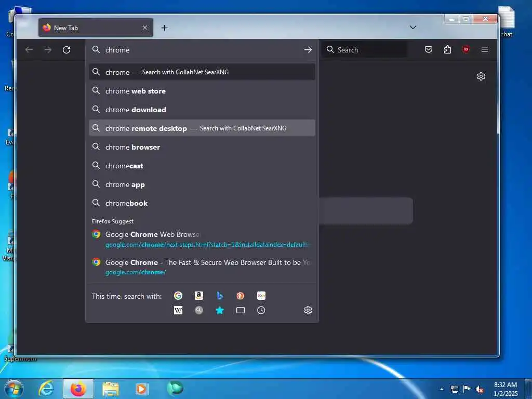
Task: Search with Wikipedia one-off engine icon
Action: [178, 310]
